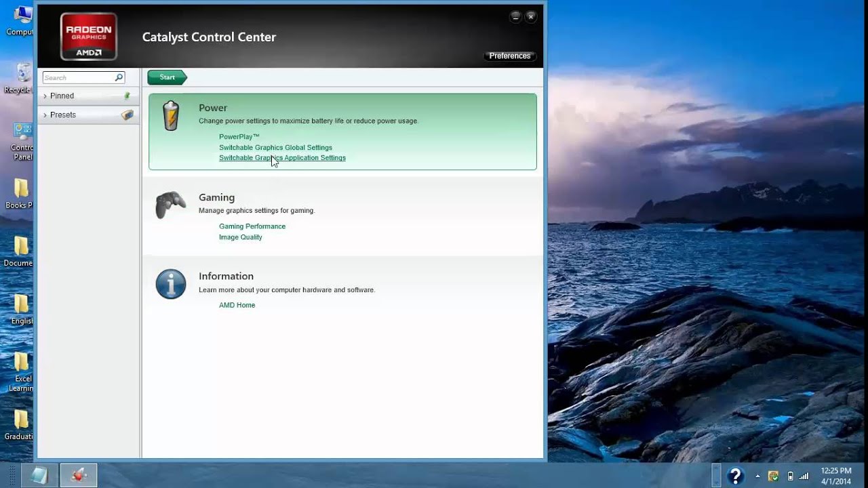
Task: Expand the Presets section chevron
Action: [45, 115]
